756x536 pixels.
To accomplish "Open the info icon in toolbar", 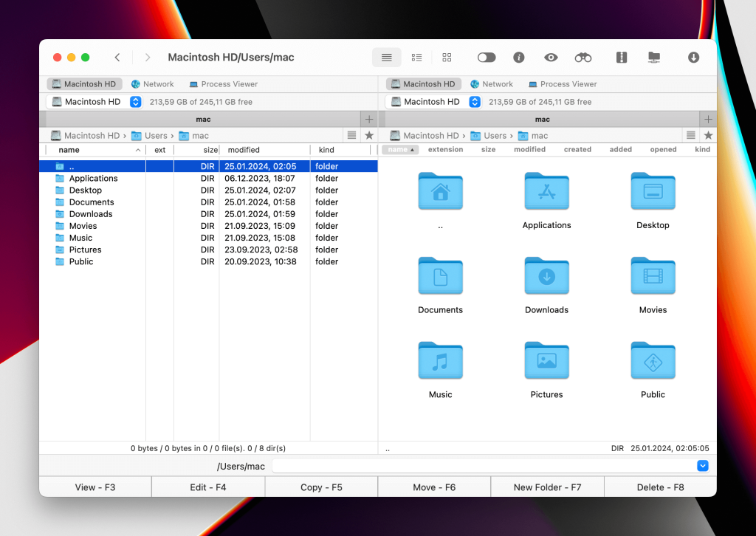I will [519, 58].
